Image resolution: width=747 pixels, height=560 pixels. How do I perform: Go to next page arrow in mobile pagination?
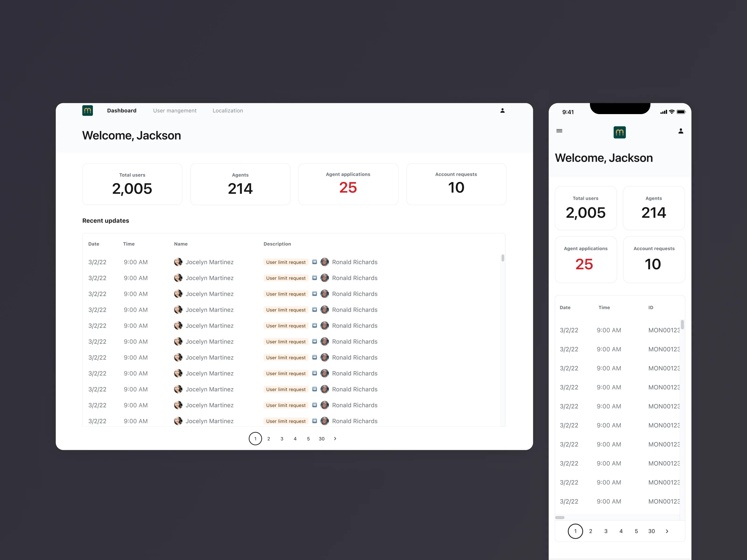(667, 531)
